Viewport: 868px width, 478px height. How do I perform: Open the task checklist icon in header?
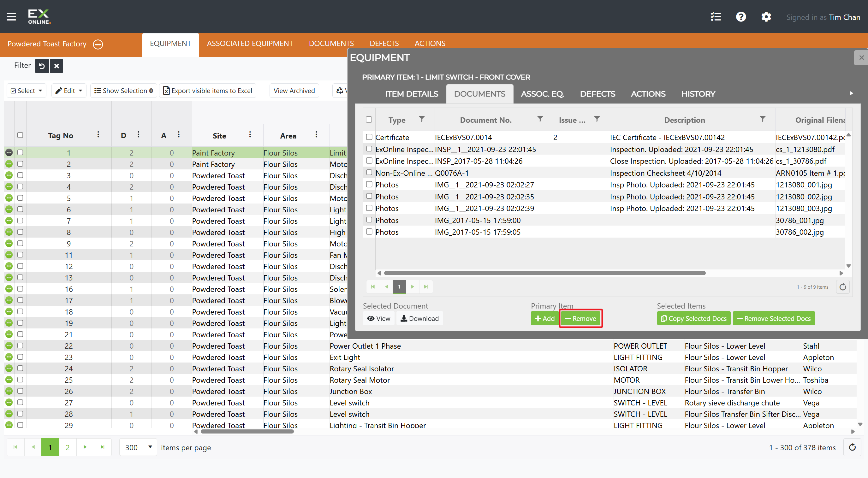click(716, 17)
